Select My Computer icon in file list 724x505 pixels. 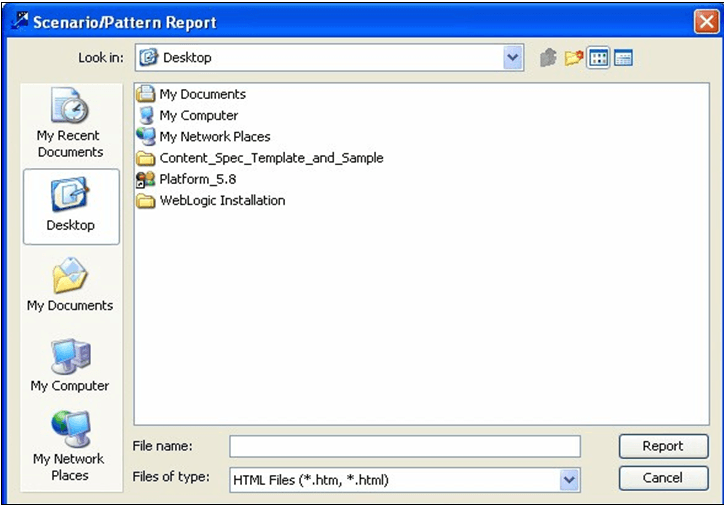tap(146, 115)
